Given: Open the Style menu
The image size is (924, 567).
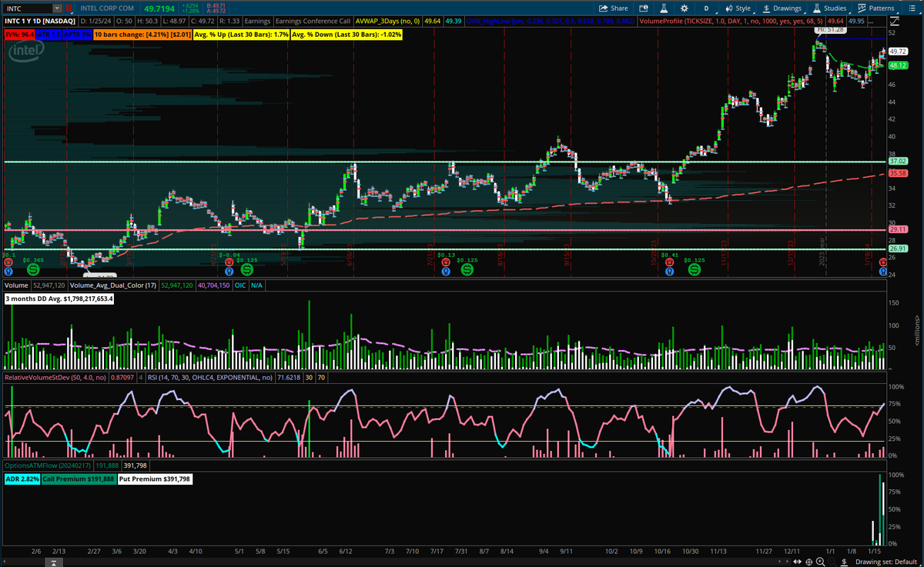Looking at the screenshot, I should click(738, 8).
